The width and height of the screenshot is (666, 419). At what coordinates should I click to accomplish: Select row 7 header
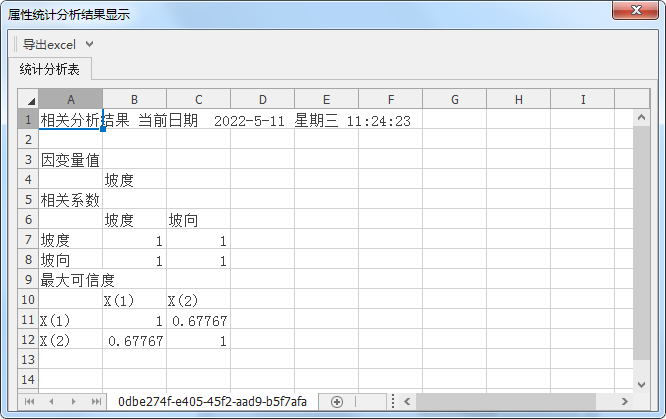click(28, 241)
